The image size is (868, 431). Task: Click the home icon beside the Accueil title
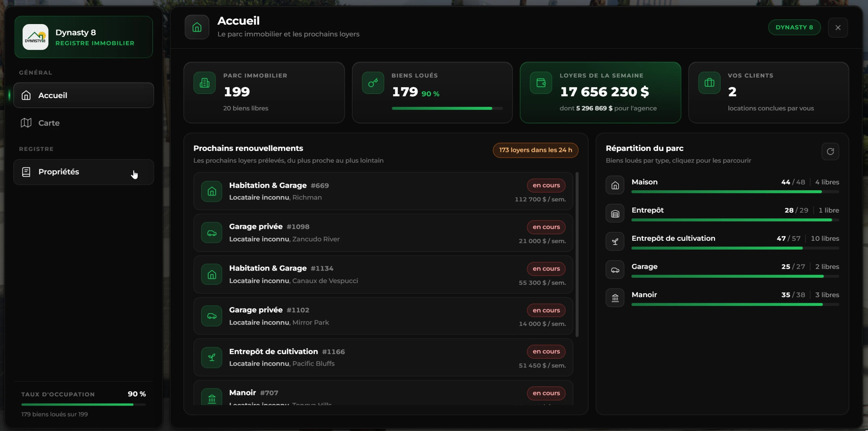click(197, 27)
